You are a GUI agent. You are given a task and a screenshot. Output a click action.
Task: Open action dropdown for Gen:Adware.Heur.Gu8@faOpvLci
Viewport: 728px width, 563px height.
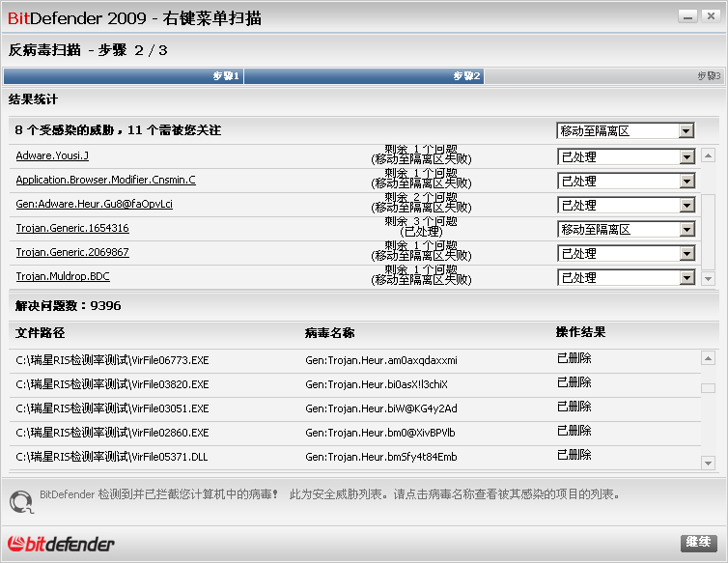tap(626, 206)
